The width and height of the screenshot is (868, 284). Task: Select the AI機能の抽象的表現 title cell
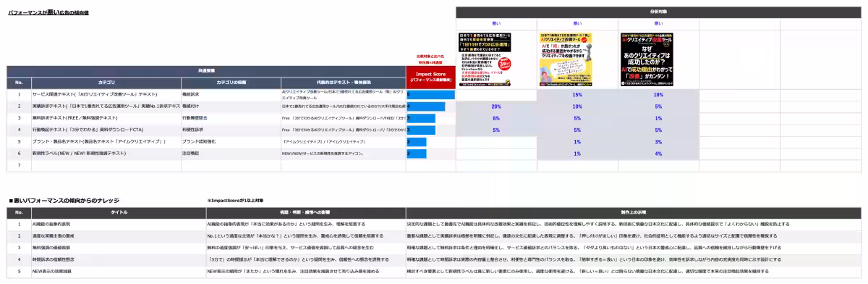tap(118, 224)
